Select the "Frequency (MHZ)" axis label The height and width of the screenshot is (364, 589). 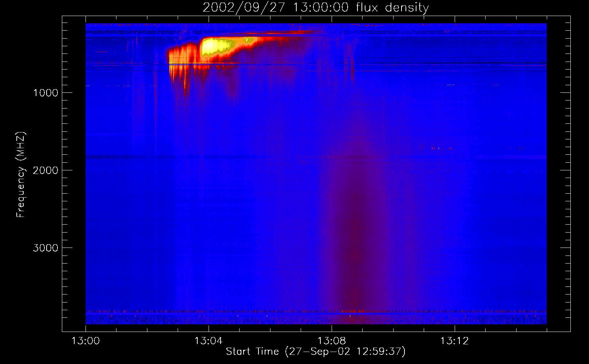click(x=21, y=175)
